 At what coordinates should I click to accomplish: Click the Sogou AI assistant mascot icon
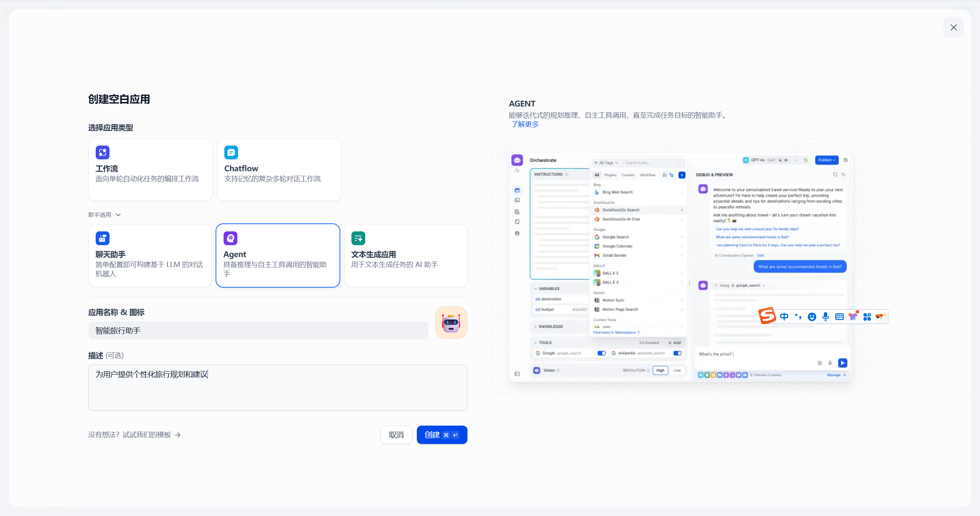point(880,316)
